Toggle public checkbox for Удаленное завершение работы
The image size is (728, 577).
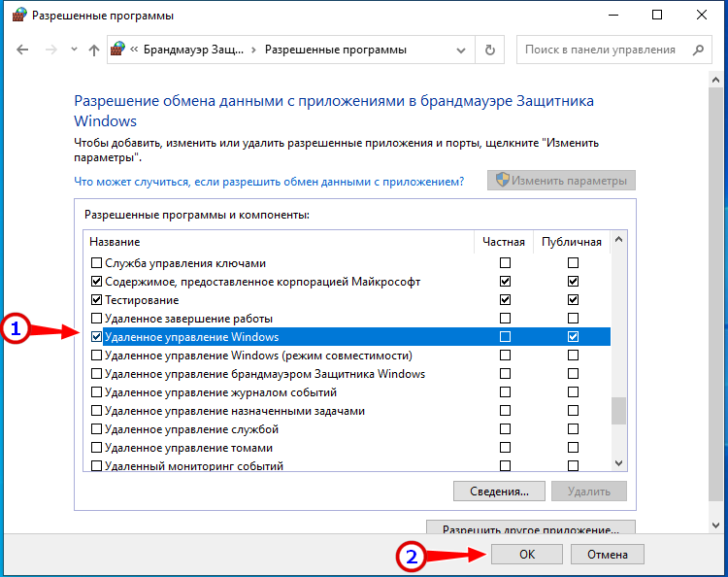pyautogui.click(x=573, y=319)
